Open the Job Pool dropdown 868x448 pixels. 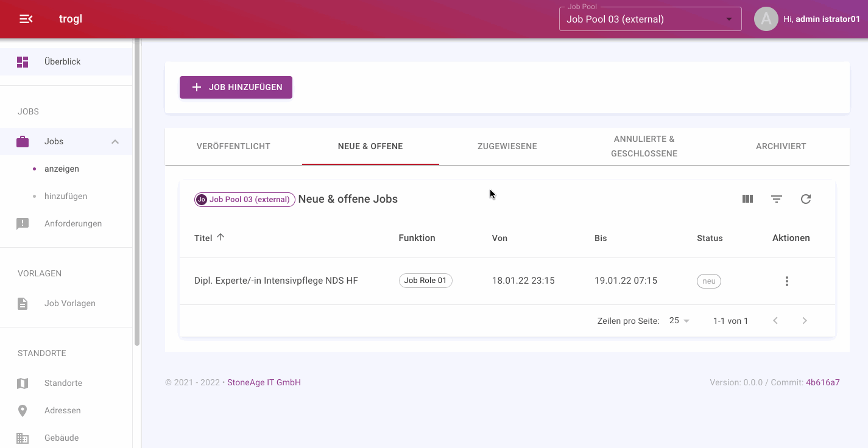pos(650,19)
